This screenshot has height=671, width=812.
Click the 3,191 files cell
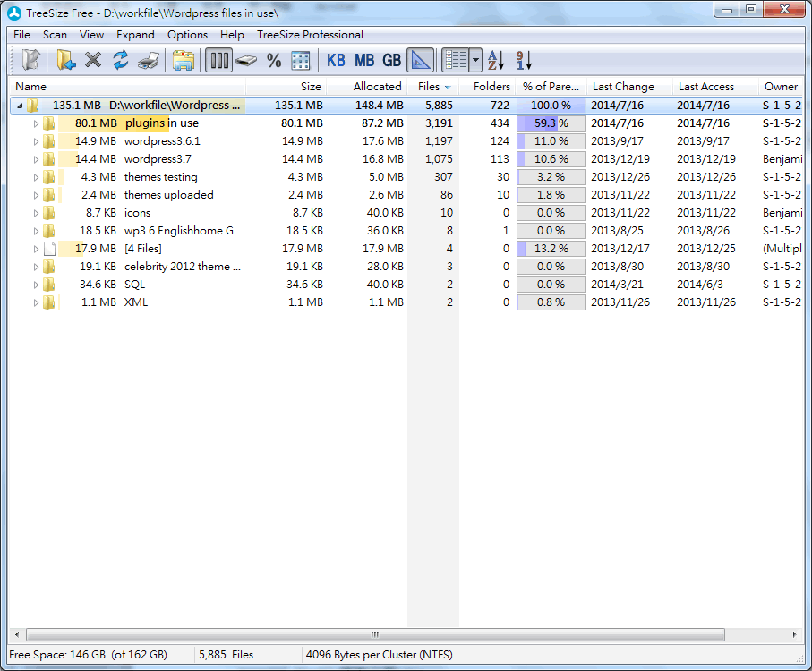point(439,123)
